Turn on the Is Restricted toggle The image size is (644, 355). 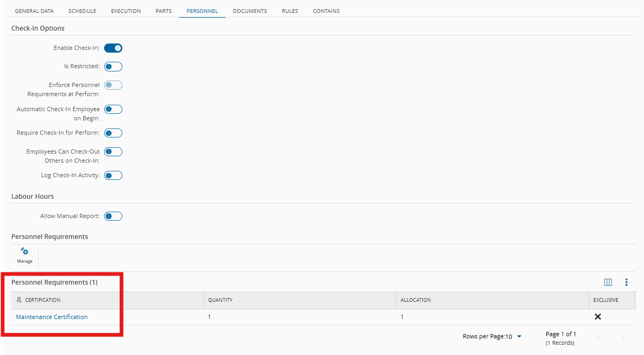coord(113,67)
